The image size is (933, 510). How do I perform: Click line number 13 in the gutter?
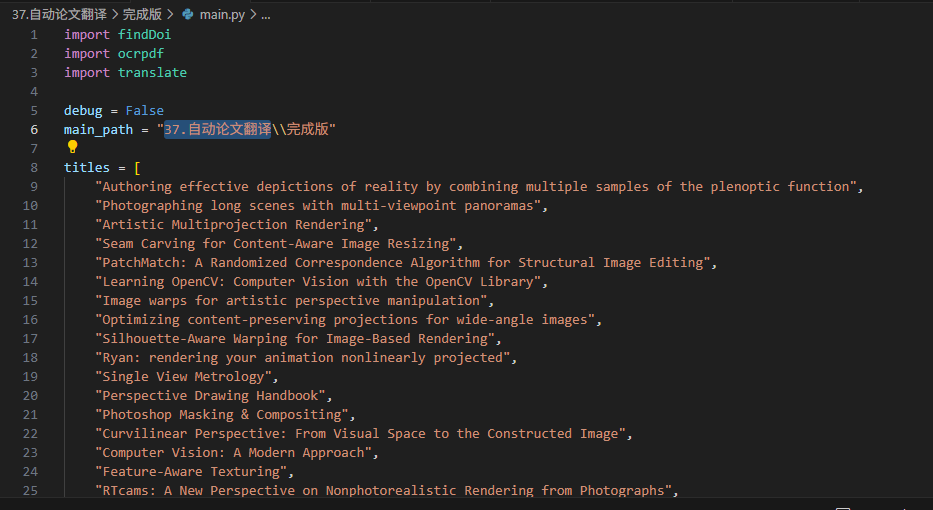[x=30, y=262]
